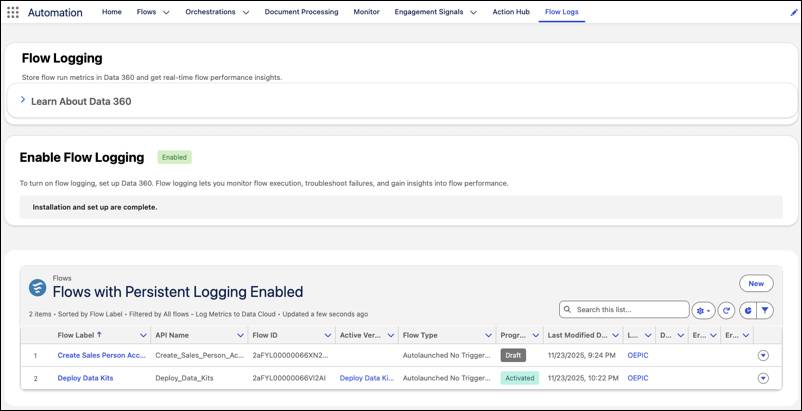Click the magnifier in the search box
802x411 pixels.
pyautogui.click(x=567, y=310)
